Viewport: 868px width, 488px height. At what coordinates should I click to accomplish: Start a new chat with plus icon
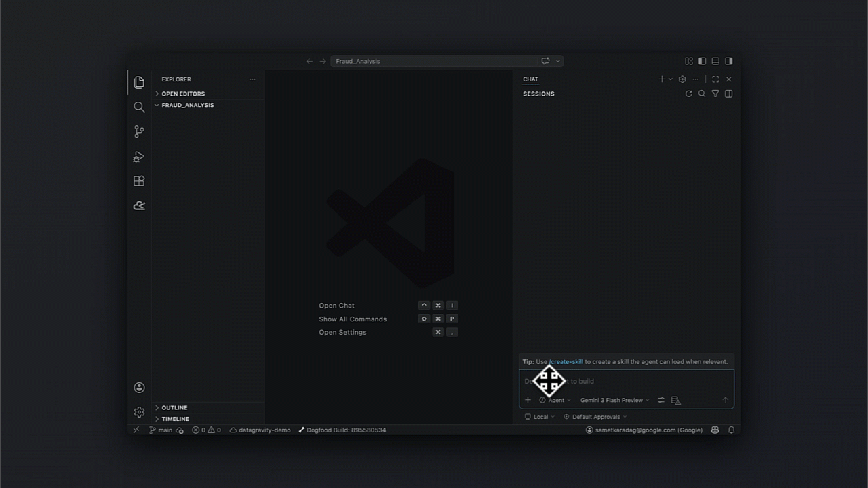coord(662,79)
